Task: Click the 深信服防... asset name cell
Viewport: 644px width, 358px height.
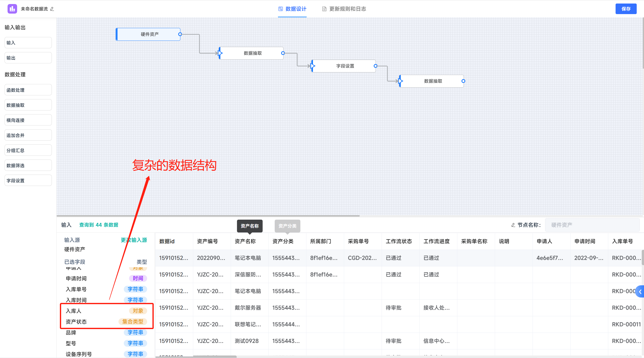Action: 250,274
